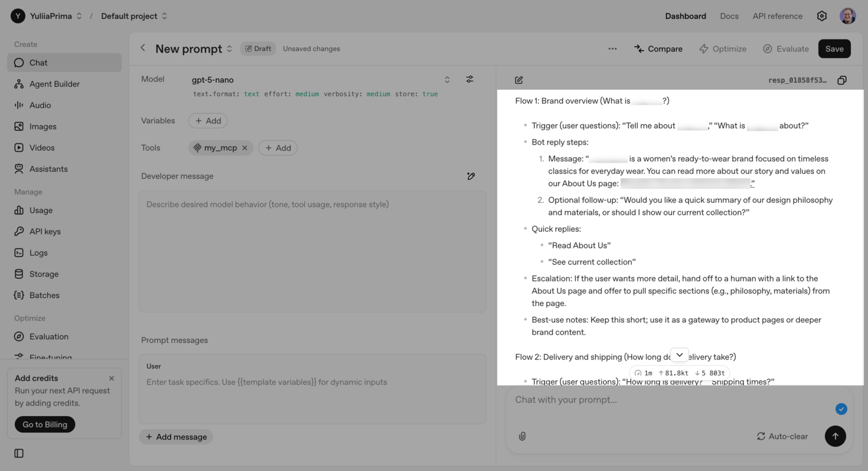The height and width of the screenshot is (471, 868).
Task: Generate a developer message with the pencil-wand icon
Action: 471,176
